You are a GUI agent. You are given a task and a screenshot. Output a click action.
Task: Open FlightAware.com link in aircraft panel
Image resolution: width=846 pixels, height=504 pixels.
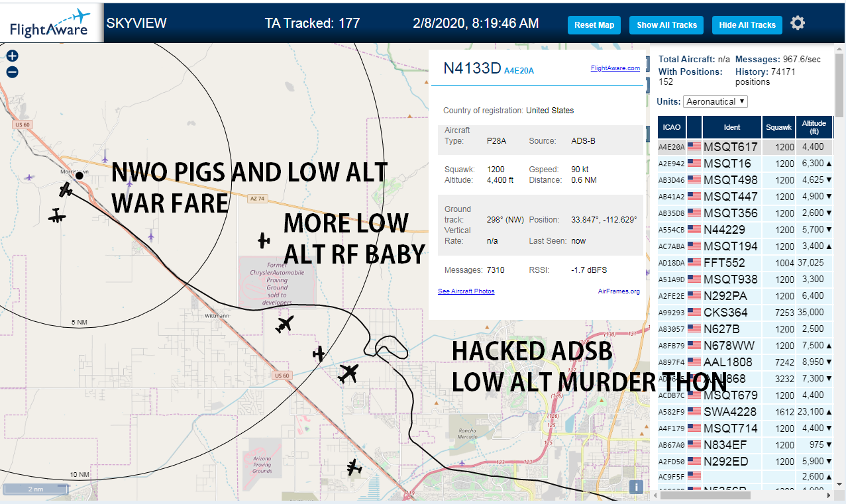615,68
